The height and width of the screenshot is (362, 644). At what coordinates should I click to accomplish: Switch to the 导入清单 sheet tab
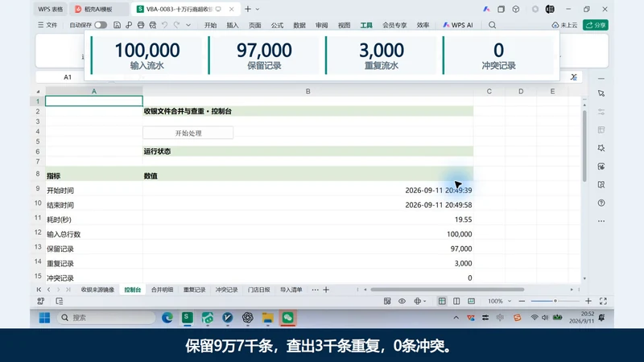pos(291,290)
